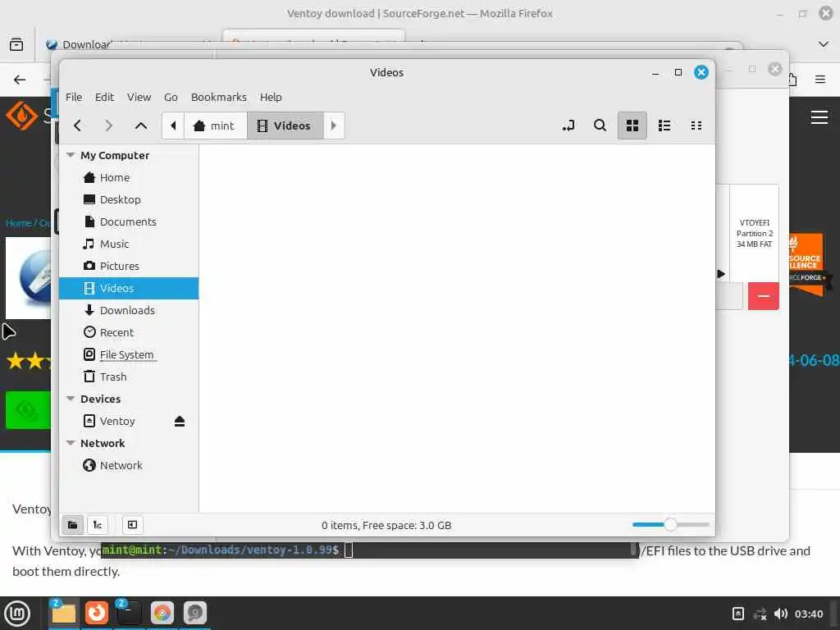The image size is (840, 630).
Task: Open the Help menu
Action: 271,97
